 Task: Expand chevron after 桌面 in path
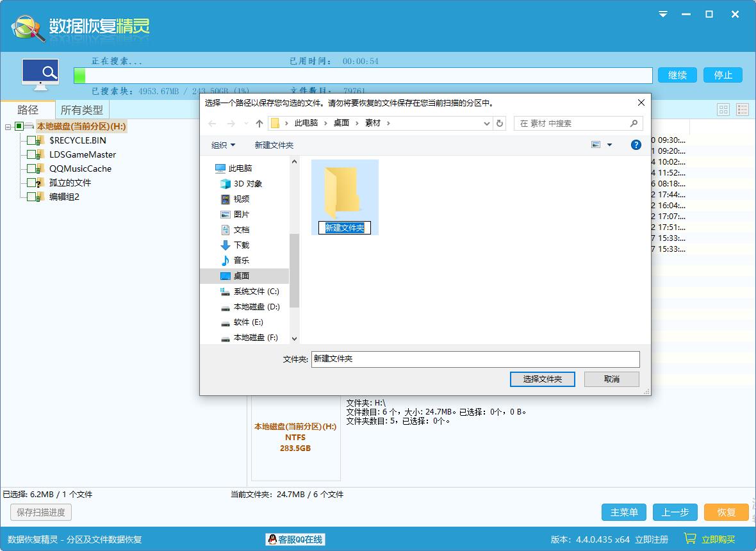pos(357,124)
